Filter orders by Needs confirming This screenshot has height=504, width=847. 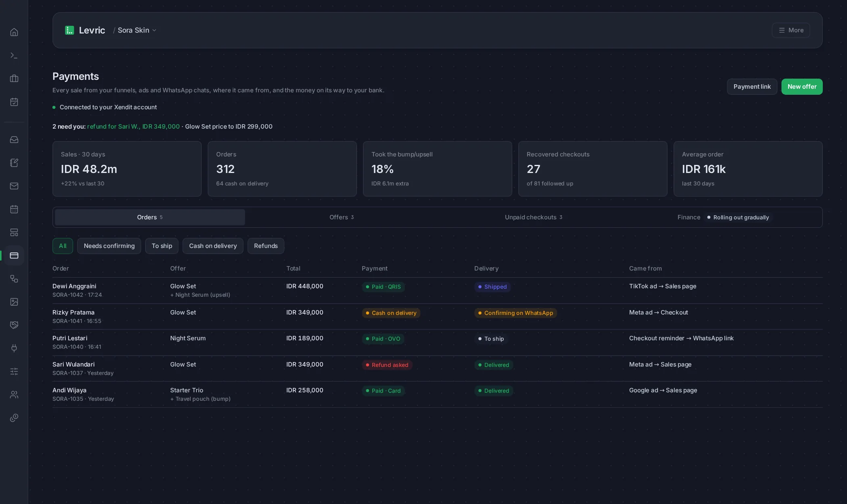(109, 246)
